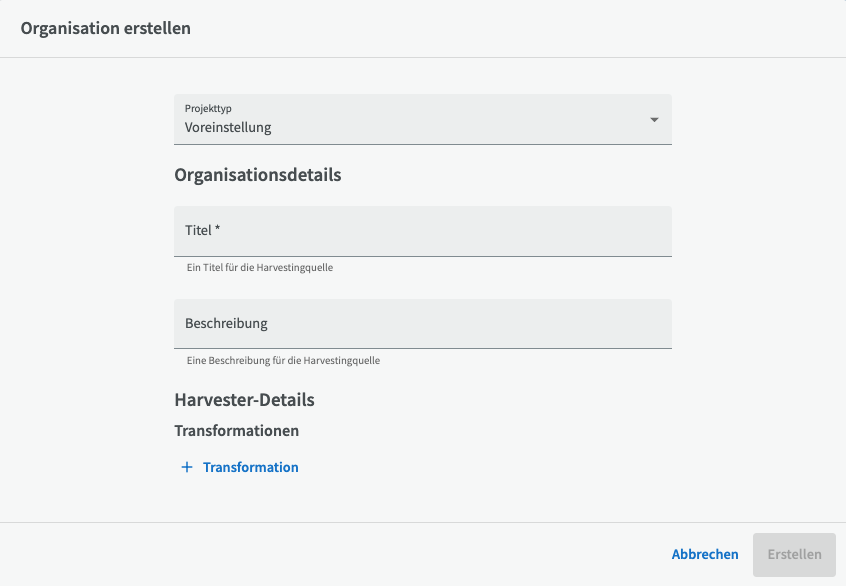Cancel the dialog with Abbrechen
This screenshot has width=846, height=586.
click(705, 554)
